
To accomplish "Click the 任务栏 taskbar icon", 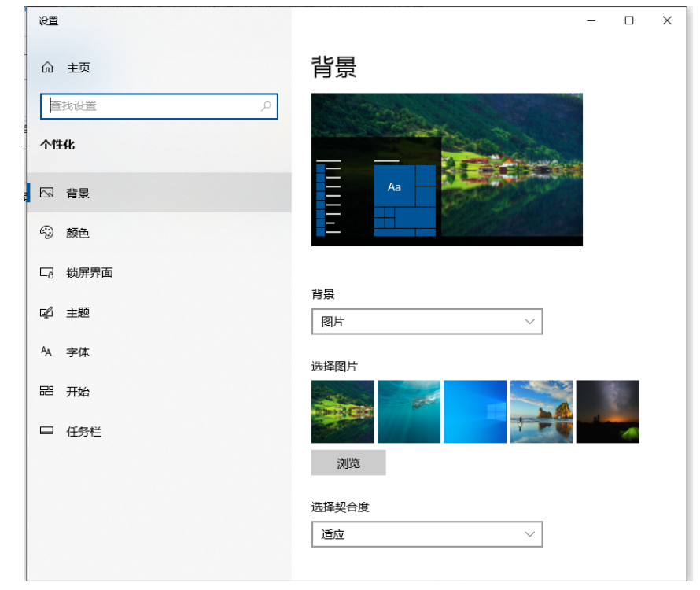I will [47, 431].
